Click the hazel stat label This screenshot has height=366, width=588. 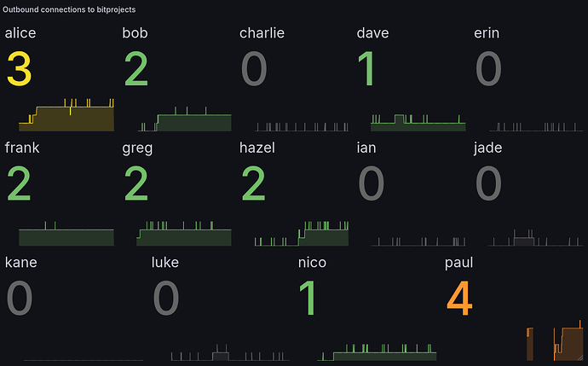pos(257,148)
